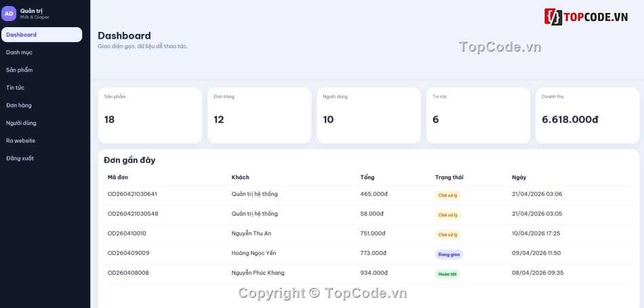Click the 751.000đ total amount
This screenshot has height=308, width=644.
[373, 233]
